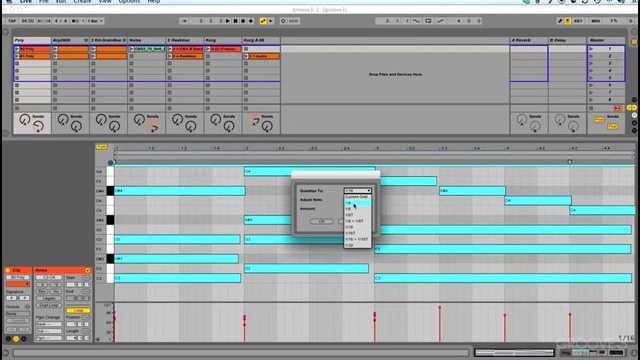640x360 pixels.
Task: Select the A Reverb return track header
Action: tap(529, 40)
